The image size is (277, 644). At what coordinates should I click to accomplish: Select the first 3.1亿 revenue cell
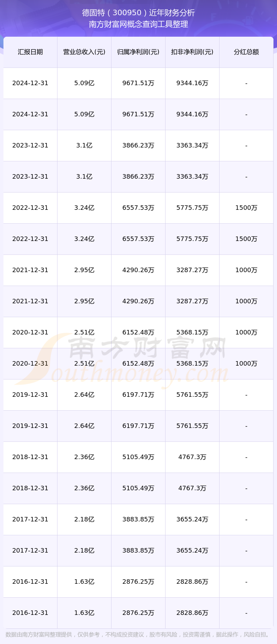coord(84,145)
